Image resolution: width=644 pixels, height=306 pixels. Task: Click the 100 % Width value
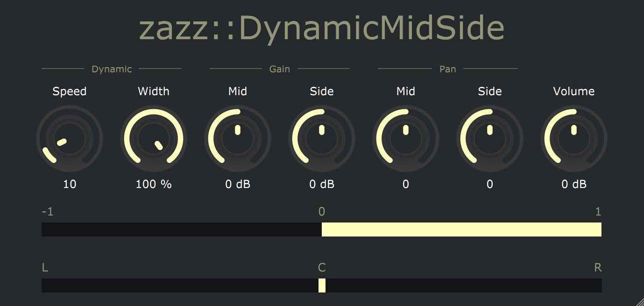pos(154,184)
